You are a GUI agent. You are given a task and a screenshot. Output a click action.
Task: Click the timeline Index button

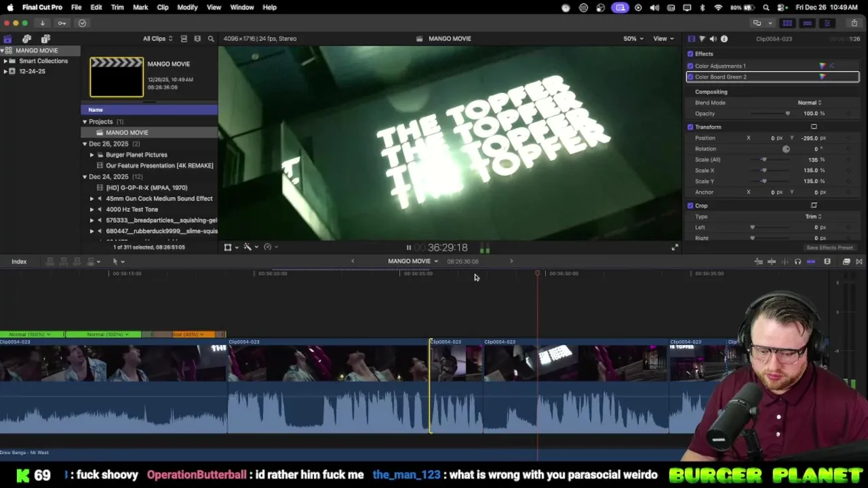(19, 262)
